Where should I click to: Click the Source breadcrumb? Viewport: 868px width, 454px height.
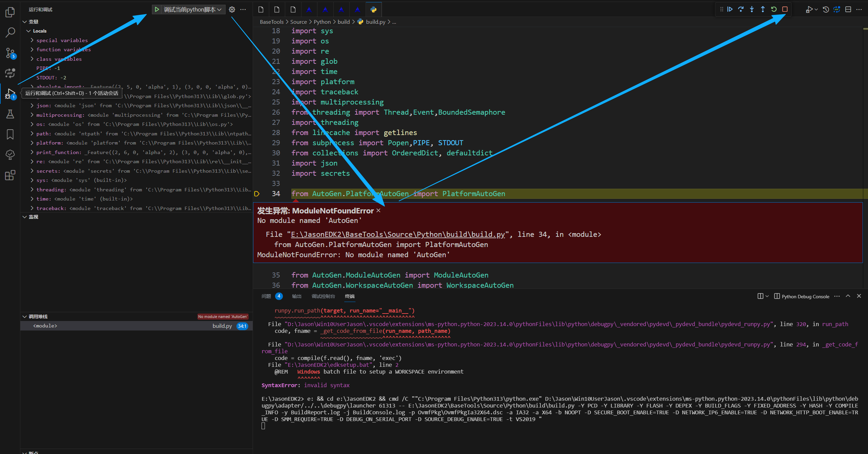pyautogui.click(x=298, y=22)
